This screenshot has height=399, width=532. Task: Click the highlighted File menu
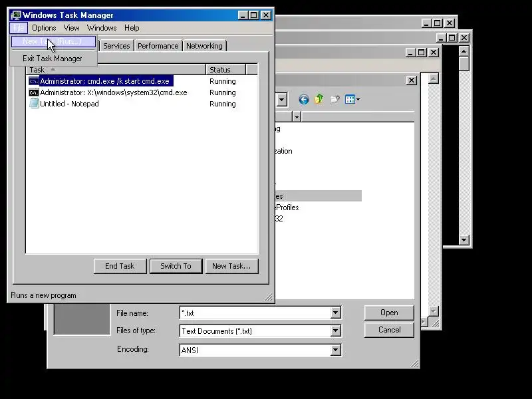pos(19,28)
